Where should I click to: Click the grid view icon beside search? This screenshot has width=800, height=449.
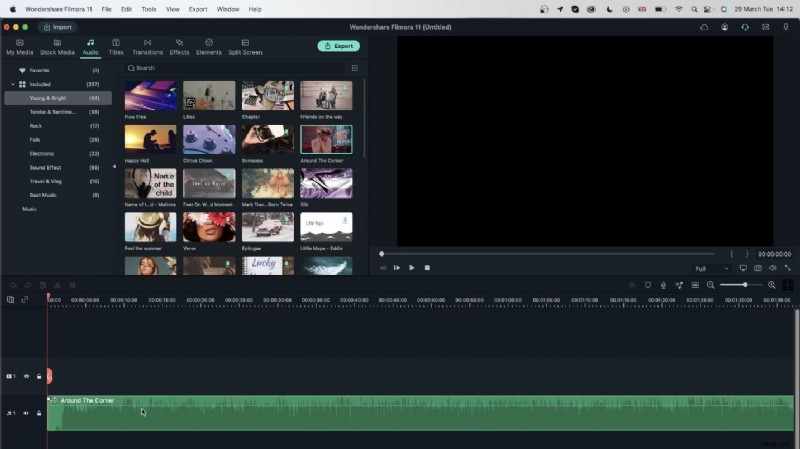coord(354,68)
